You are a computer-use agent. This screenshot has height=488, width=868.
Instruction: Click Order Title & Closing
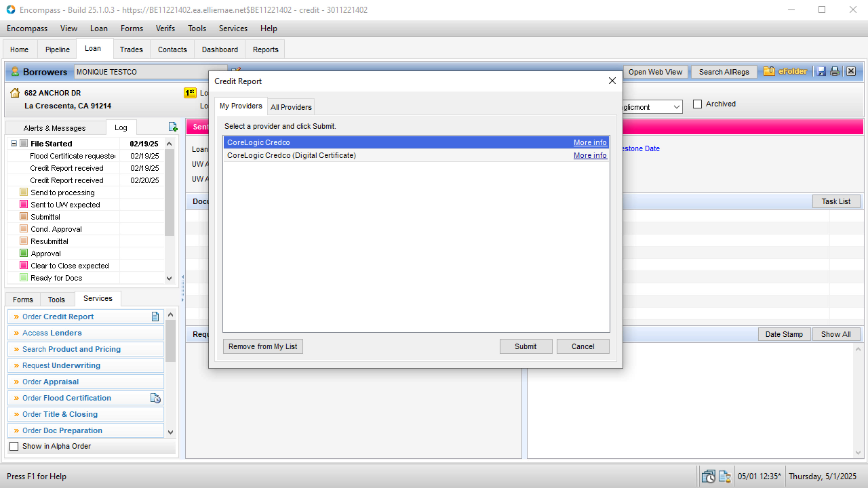coord(86,414)
